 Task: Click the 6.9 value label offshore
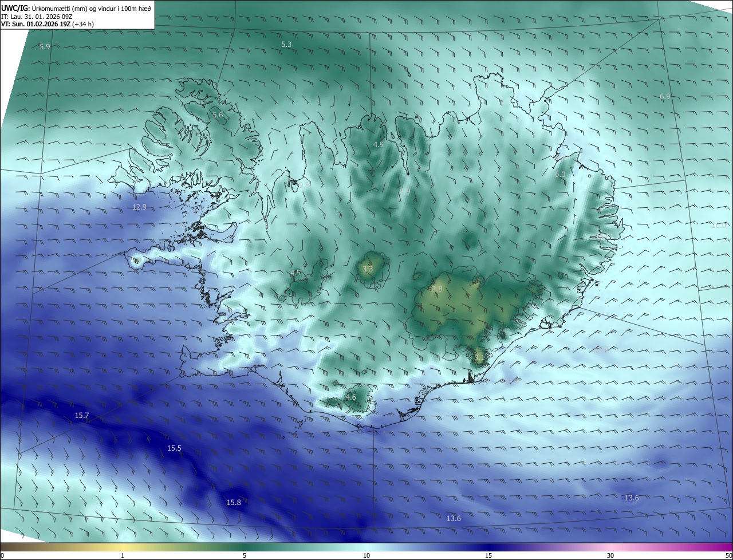[x=665, y=97]
